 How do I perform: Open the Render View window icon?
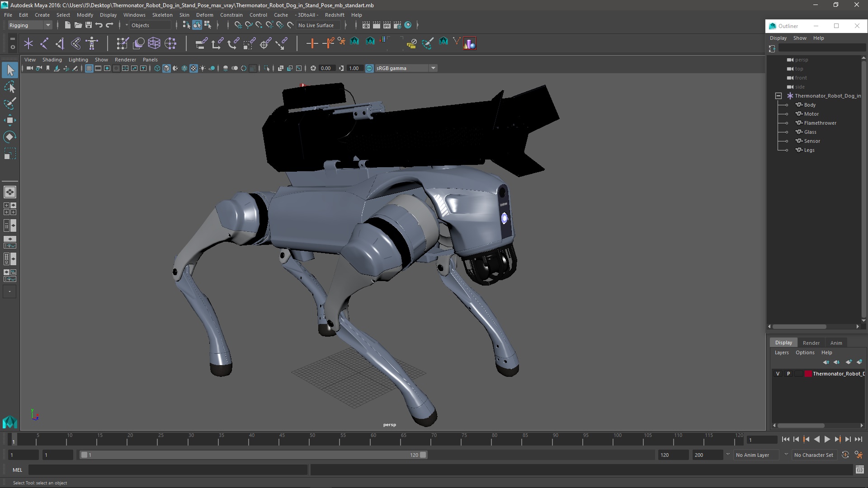pyautogui.click(x=366, y=25)
